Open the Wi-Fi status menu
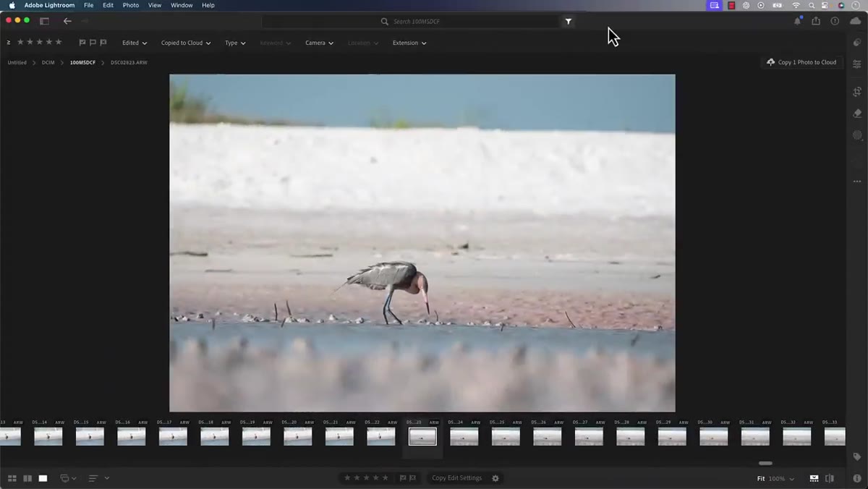The height and width of the screenshot is (489, 868). 796,5
